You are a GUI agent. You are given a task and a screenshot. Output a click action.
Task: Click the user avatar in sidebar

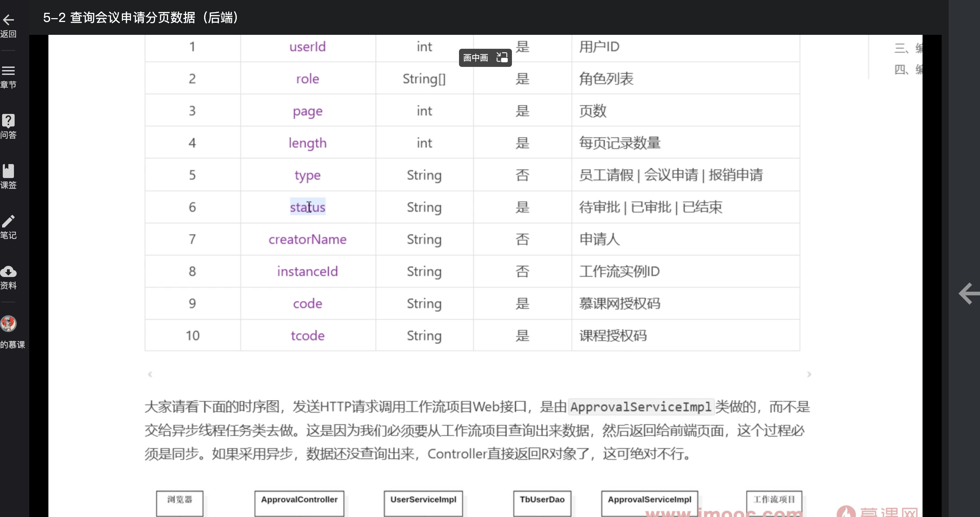[8, 324]
